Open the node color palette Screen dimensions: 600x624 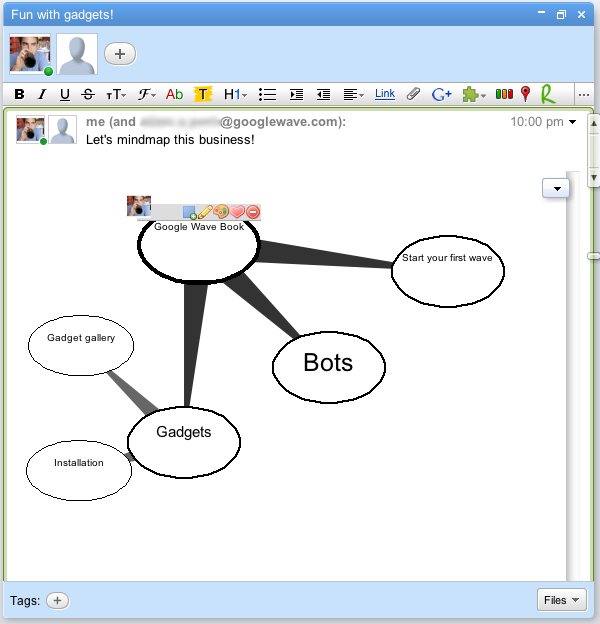point(221,212)
